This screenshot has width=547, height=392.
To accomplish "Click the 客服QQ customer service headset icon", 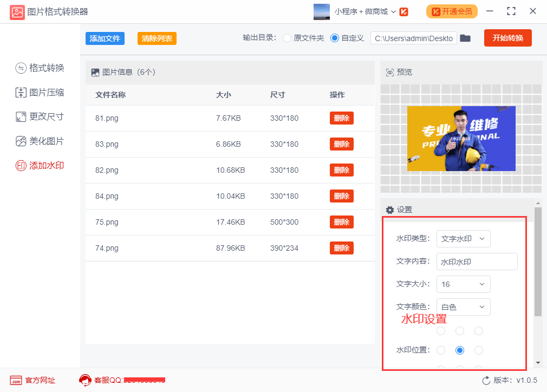I will [85, 380].
